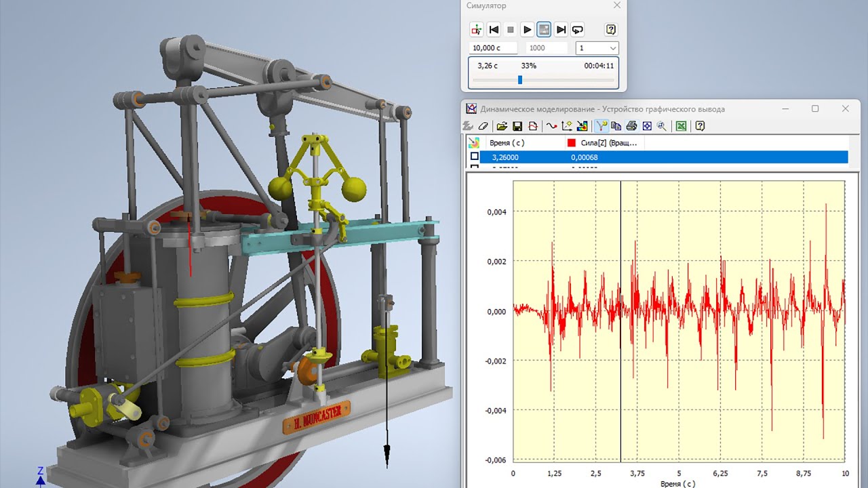Screen dimensions: 868x488
Task: Export graph data to Excel
Action: click(x=682, y=126)
